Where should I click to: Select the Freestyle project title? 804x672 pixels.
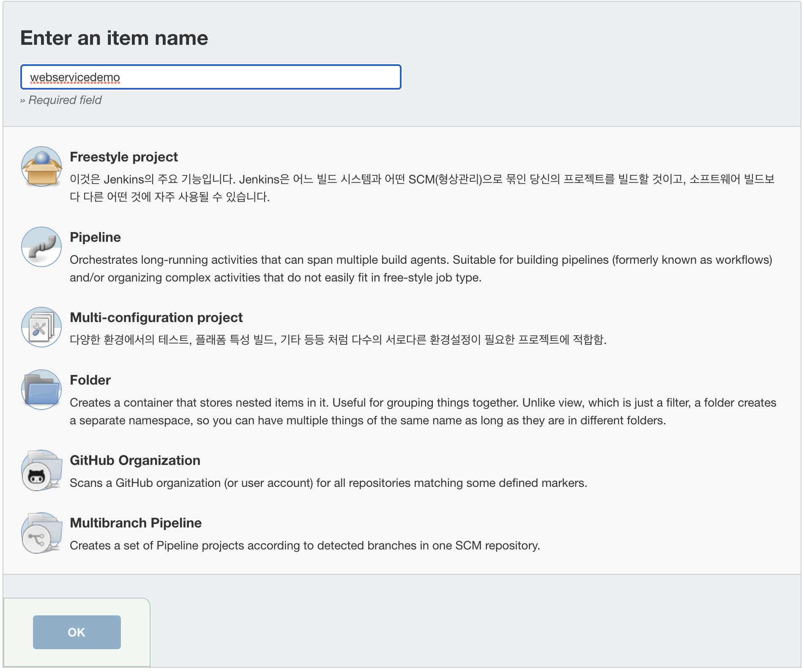(x=124, y=157)
